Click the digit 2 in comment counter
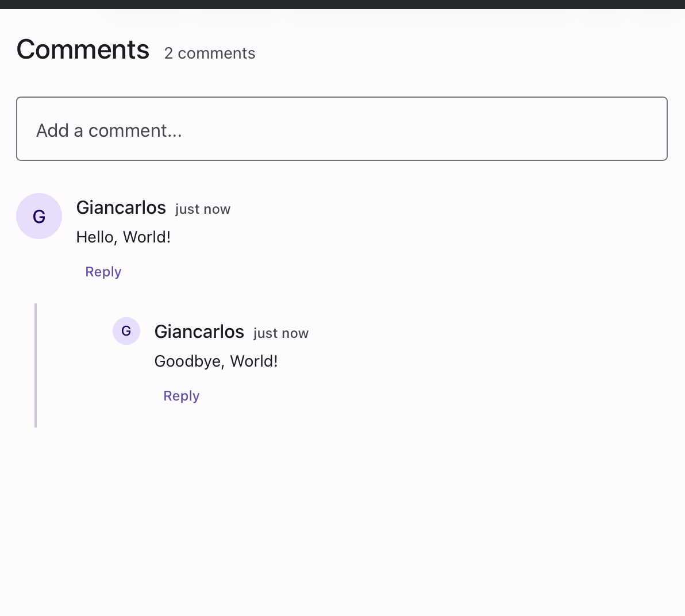 coord(168,53)
